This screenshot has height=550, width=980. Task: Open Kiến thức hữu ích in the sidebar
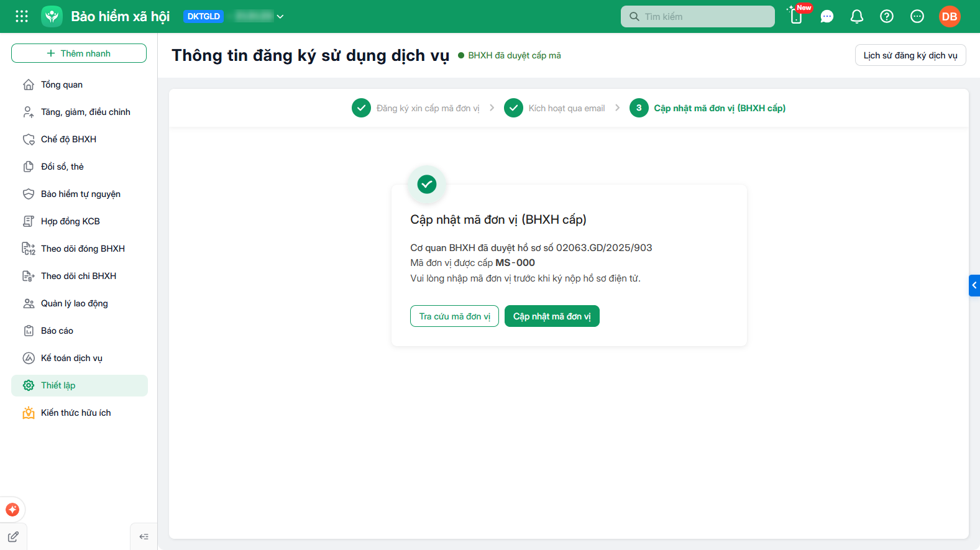tap(80, 413)
